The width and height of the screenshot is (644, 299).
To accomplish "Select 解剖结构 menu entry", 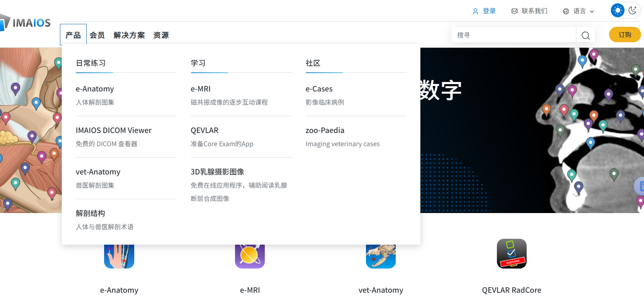I will click(x=90, y=213).
